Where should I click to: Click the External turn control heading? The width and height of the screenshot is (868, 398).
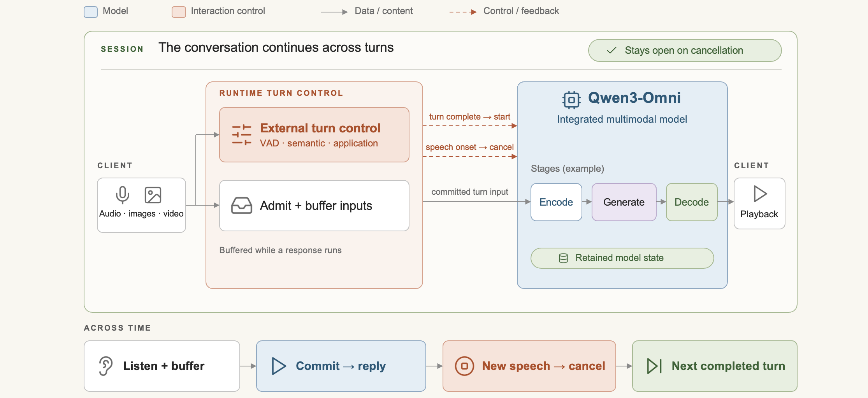click(320, 128)
